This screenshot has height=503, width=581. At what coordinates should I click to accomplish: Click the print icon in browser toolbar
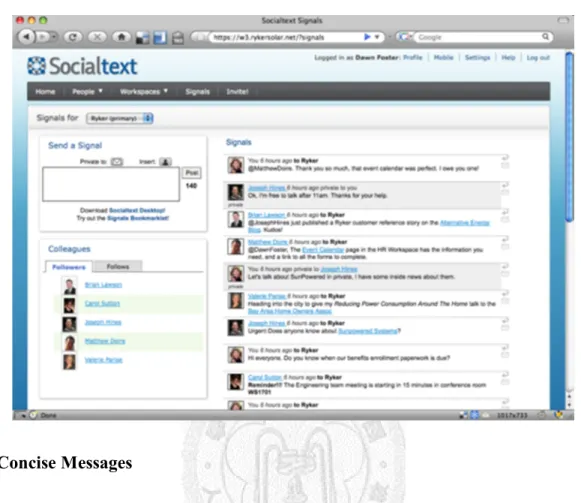178,38
